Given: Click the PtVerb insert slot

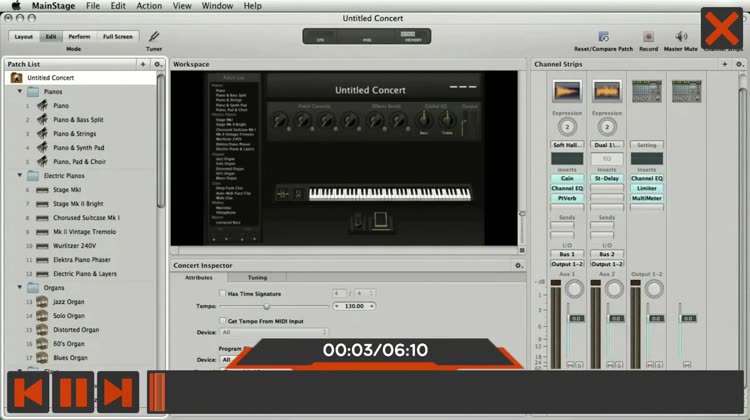Looking at the screenshot, I should click(x=567, y=198).
